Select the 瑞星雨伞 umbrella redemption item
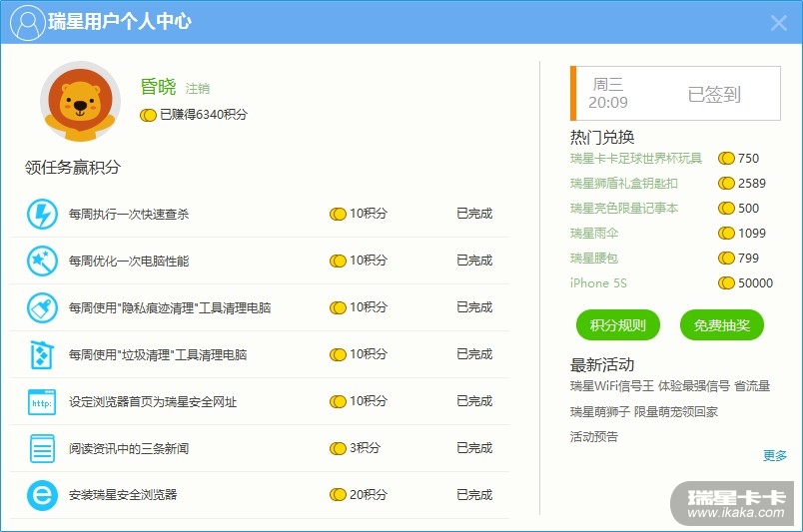Image resolution: width=803 pixels, height=532 pixels. pos(594,234)
